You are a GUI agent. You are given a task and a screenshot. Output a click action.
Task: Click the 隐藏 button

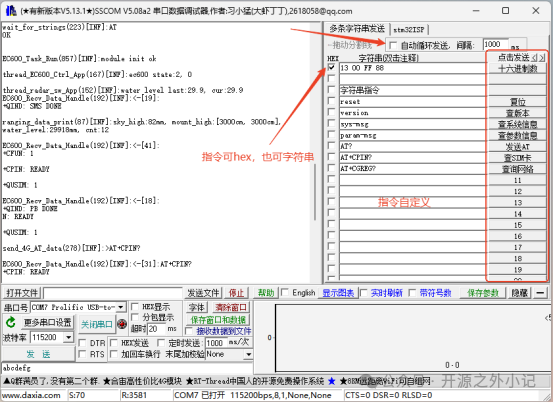[519, 293]
